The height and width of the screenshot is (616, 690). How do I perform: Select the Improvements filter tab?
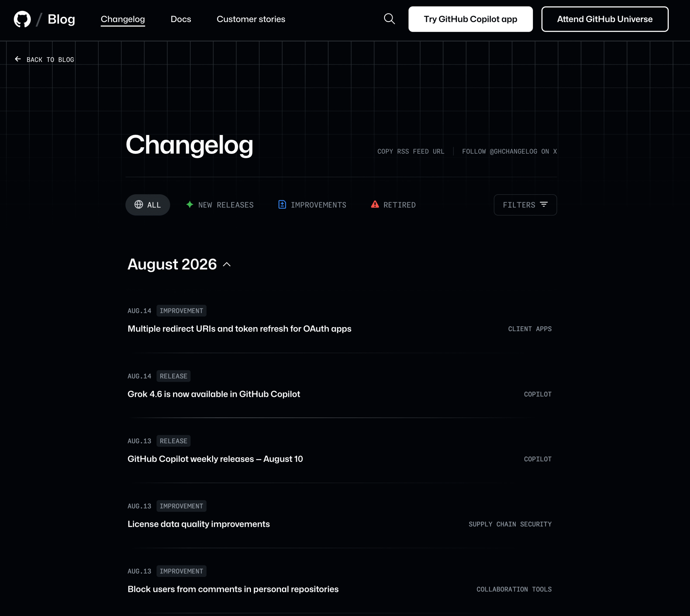pyautogui.click(x=312, y=205)
